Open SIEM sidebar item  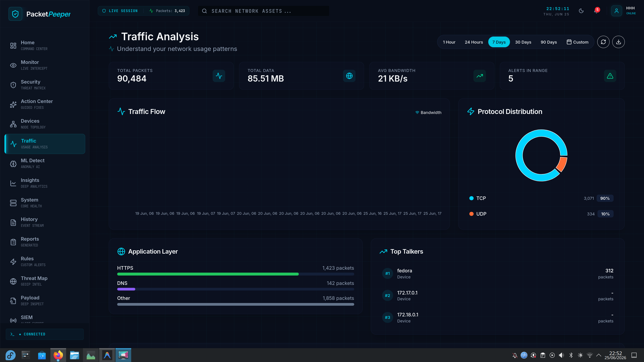click(x=45, y=318)
